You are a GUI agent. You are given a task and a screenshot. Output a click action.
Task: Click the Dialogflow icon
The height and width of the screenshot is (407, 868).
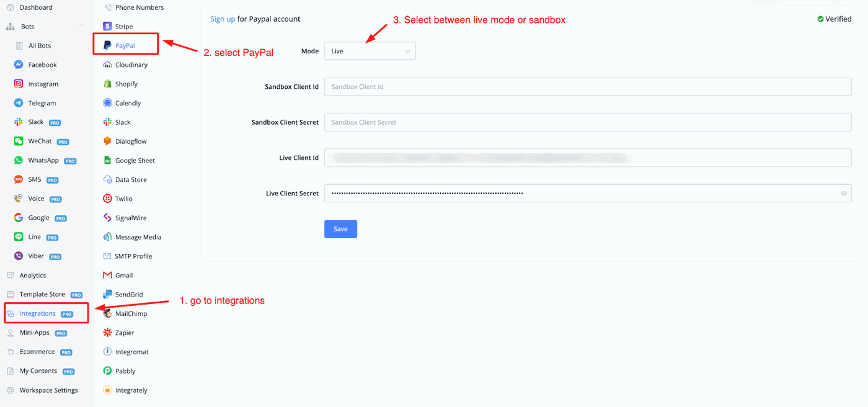click(x=108, y=141)
